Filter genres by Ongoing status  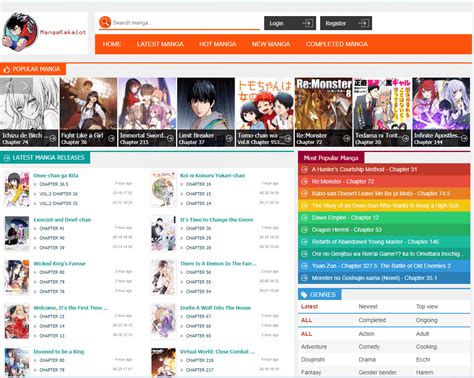[426, 320]
